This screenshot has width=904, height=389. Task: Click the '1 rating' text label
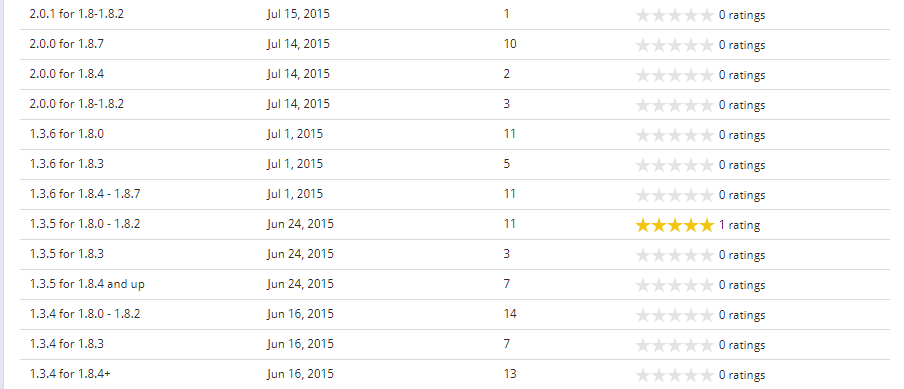739,225
